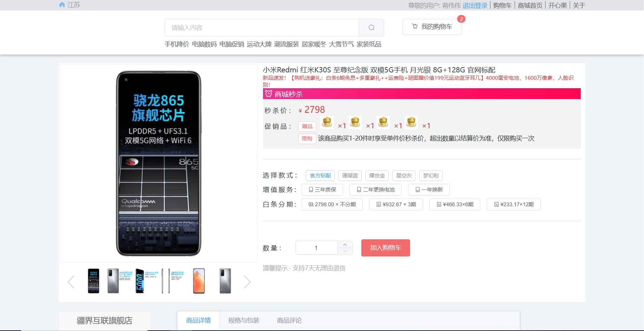Click the home icon beside 江苏
This screenshot has height=331, width=644.
pyautogui.click(x=62, y=5)
